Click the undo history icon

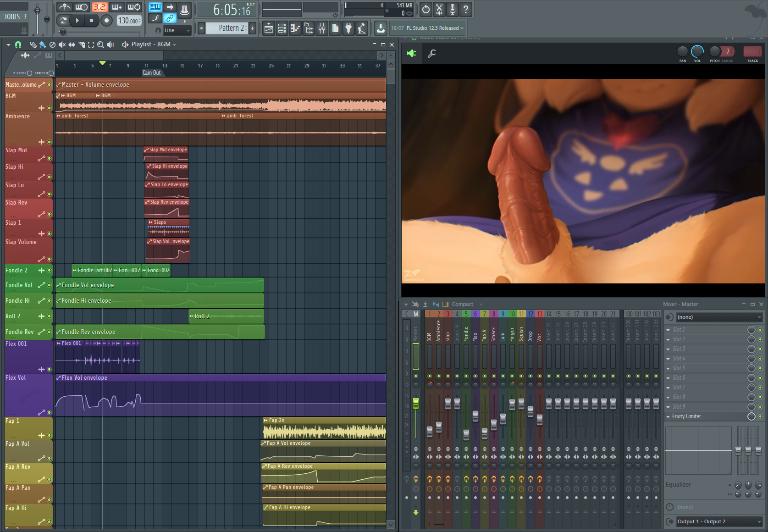click(x=426, y=9)
